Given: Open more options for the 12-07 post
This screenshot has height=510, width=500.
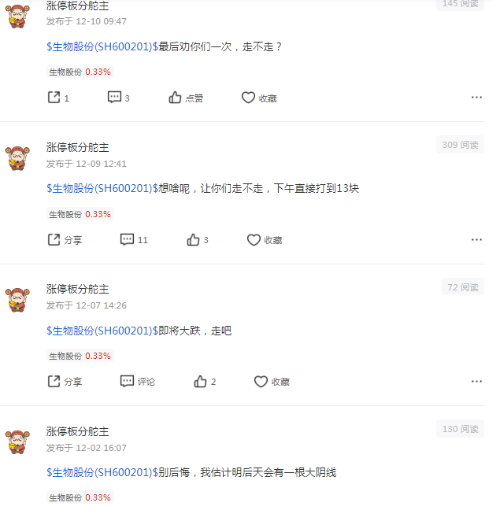Looking at the screenshot, I should pyautogui.click(x=477, y=381).
